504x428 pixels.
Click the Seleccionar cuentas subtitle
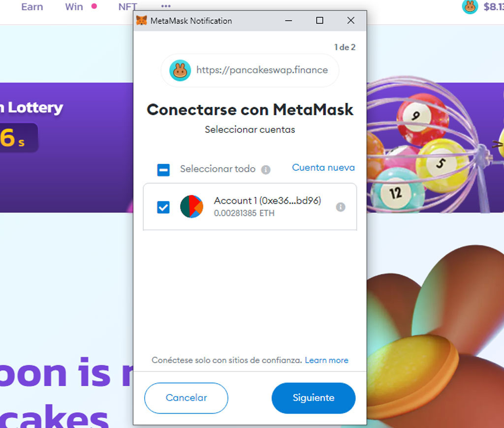[250, 129]
